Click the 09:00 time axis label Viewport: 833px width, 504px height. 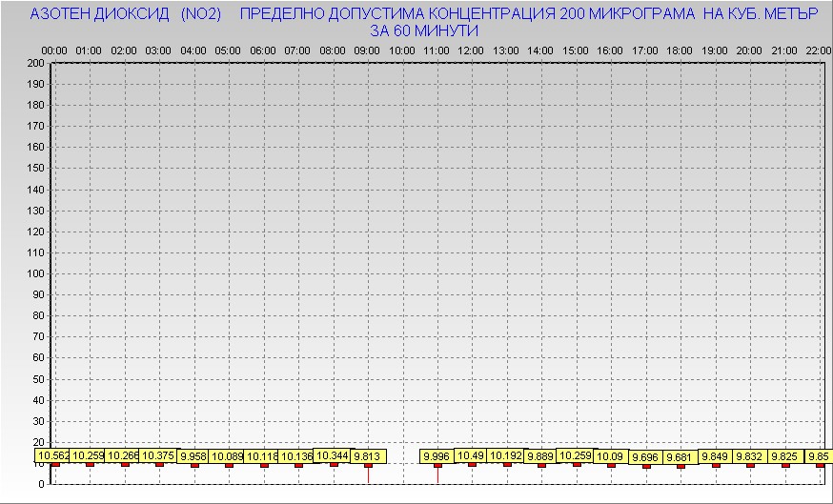pyautogui.click(x=367, y=50)
